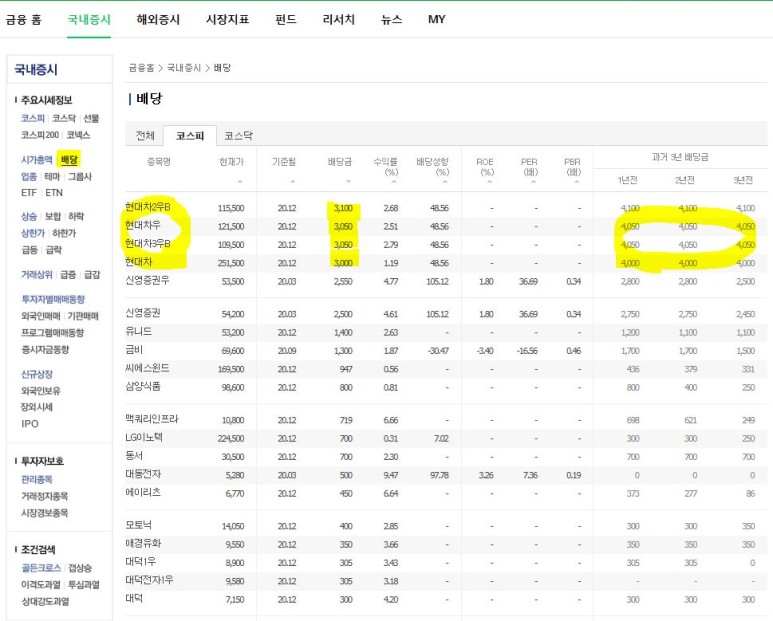
Task: Open stock 현대차2우B in the table
Action: (147, 207)
